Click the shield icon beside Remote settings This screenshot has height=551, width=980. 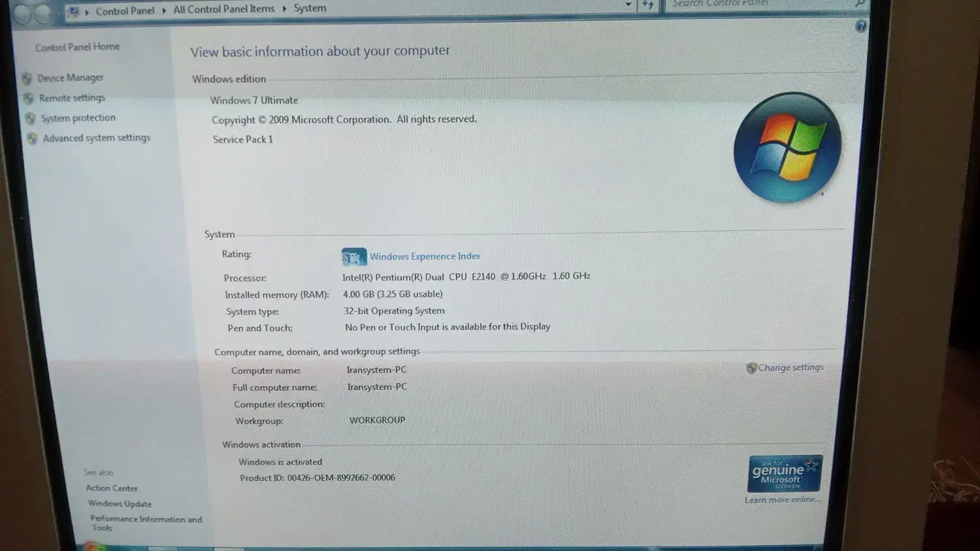point(29,99)
